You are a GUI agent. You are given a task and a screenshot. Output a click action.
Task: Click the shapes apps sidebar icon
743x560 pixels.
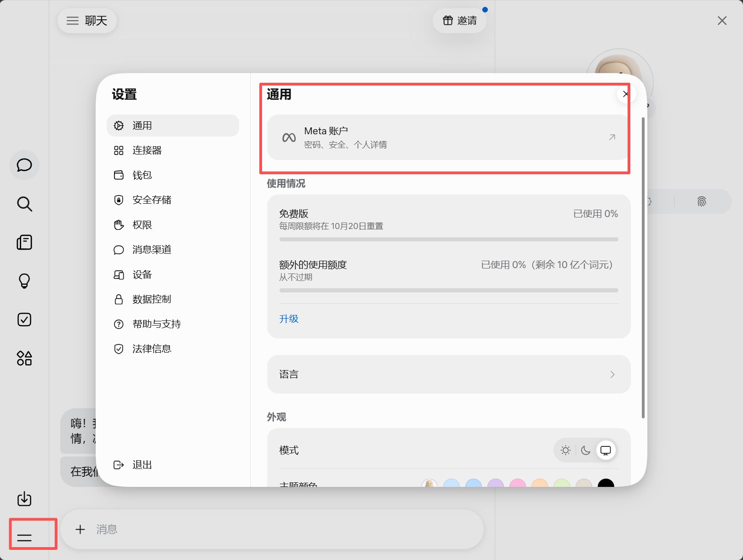coord(24,358)
